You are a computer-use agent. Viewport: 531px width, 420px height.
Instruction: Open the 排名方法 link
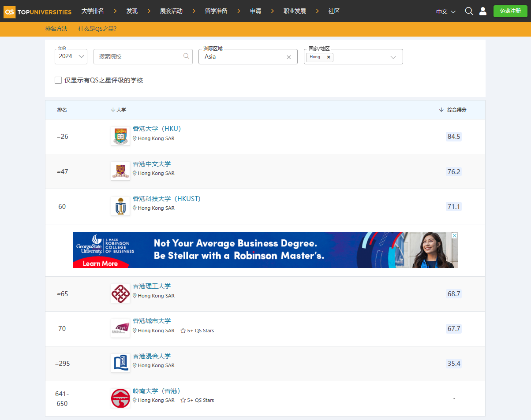pyautogui.click(x=56, y=29)
